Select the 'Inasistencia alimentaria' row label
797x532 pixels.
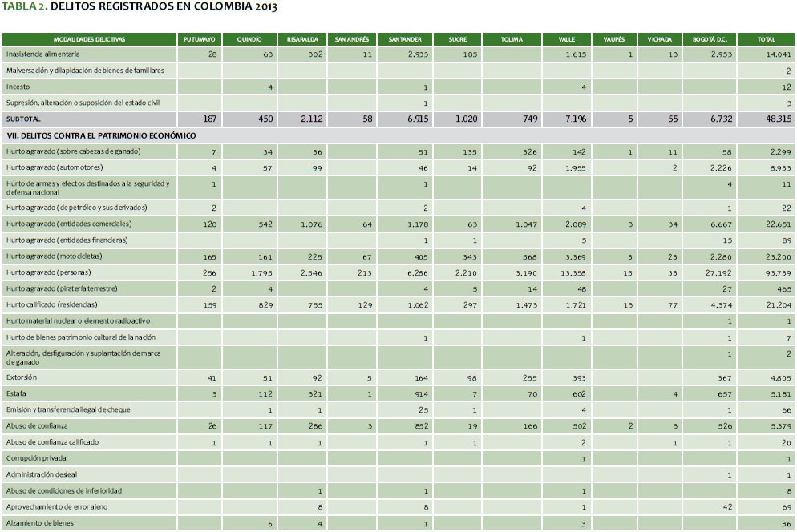42,54
